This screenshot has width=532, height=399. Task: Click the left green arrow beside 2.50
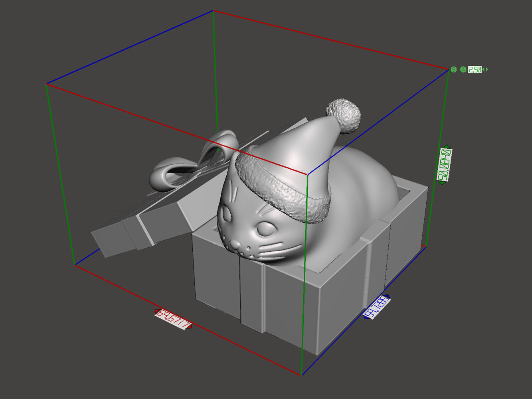coord(483,69)
